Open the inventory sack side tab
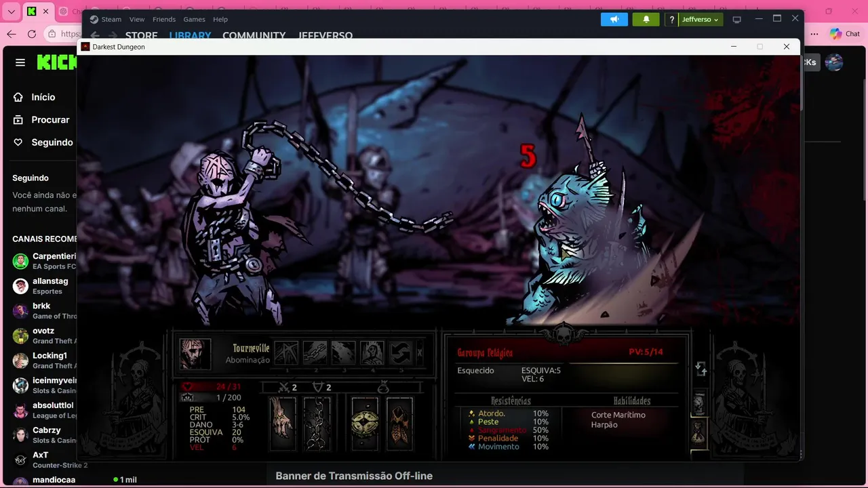Image resolution: width=868 pixels, height=488 pixels. coord(699,432)
